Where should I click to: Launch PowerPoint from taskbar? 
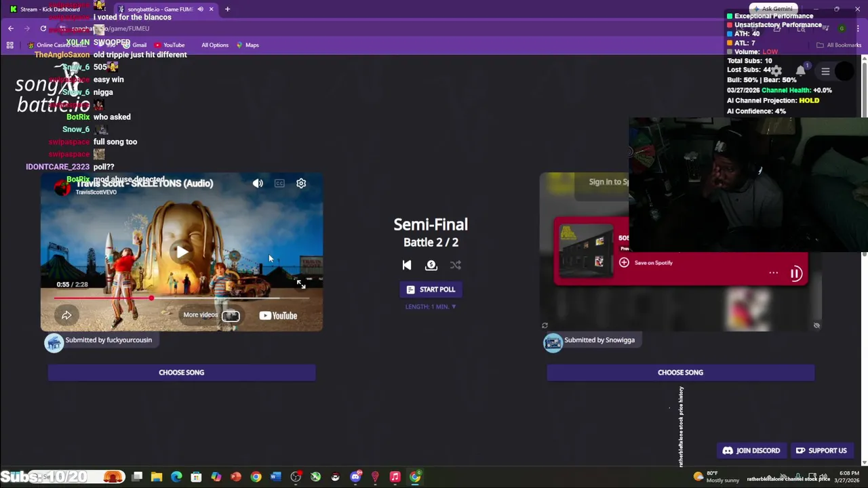click(x=235, y=477)
